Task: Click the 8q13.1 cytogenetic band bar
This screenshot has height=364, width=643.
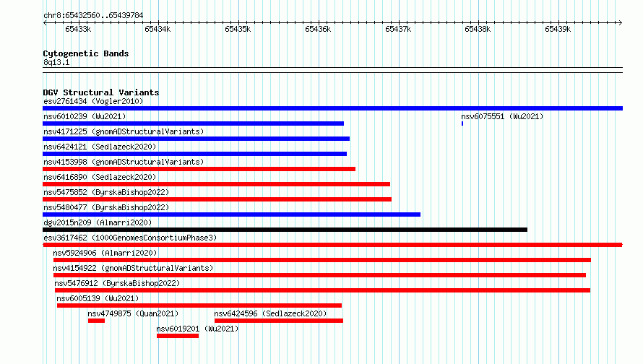Action: point(332,70)
